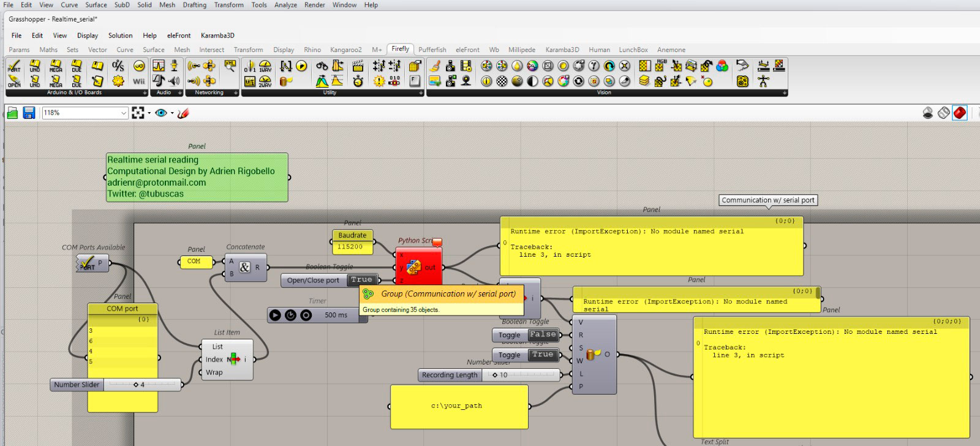Select the RGB checkerboard icon in Vision group
Screen dimensions: 980x446
660,66
